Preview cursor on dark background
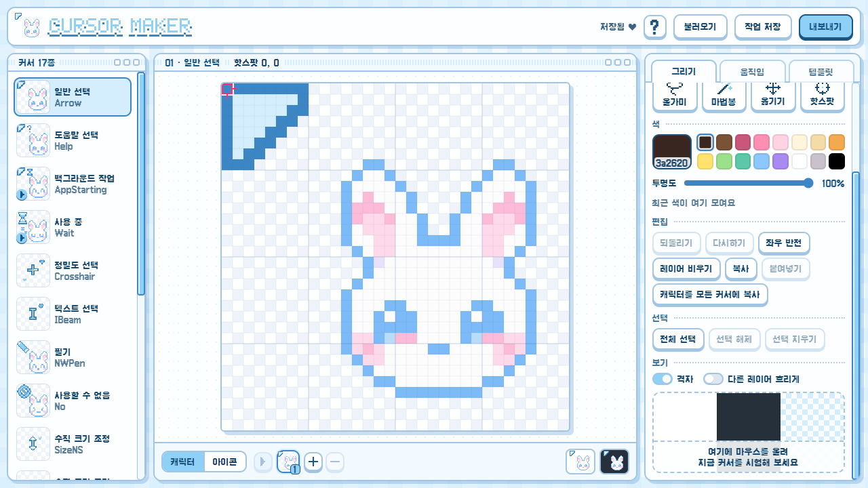The image size is (868, 488). point(614,462)
